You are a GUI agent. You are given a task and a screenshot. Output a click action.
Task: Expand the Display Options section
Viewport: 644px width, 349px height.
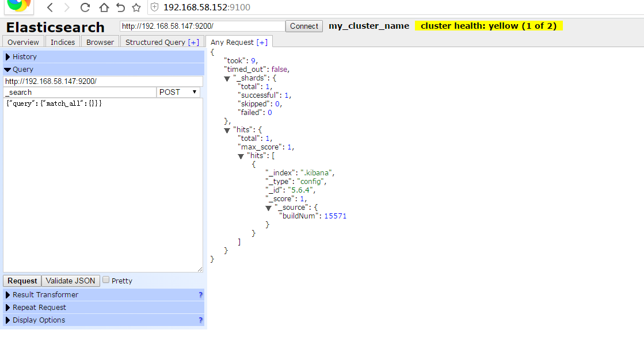[x=104, y=320]
